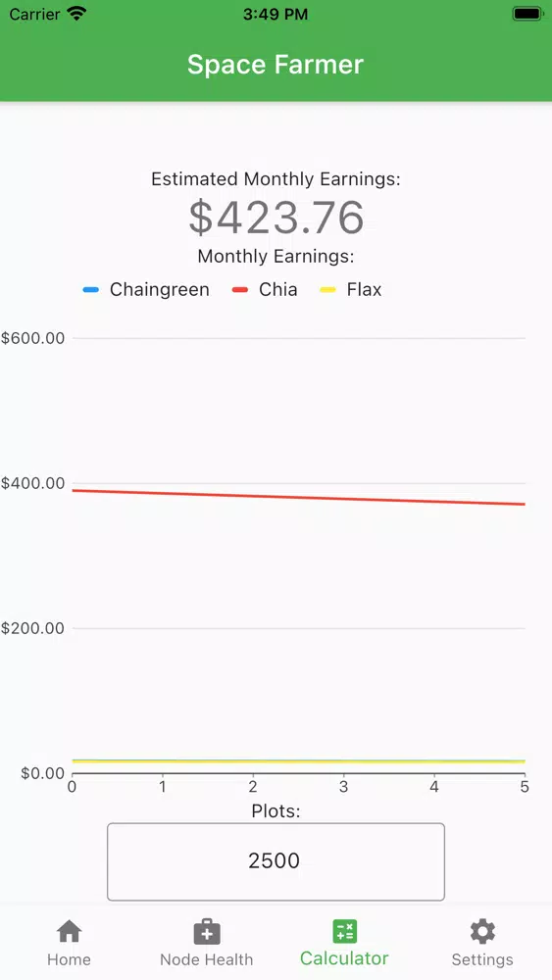The image size is (552, 980).
Task: Select the Calculator icon in the bottom bar
Action: 344,931
